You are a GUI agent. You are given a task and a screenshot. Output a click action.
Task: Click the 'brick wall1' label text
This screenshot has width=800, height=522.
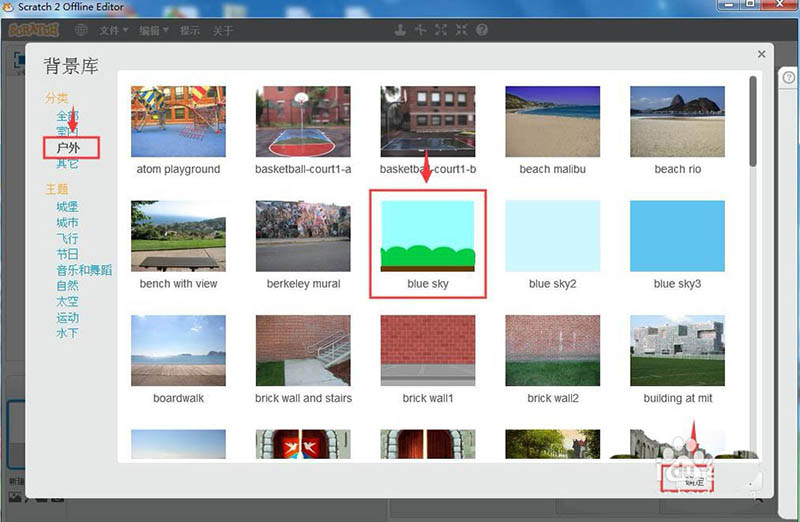(428, 398)
